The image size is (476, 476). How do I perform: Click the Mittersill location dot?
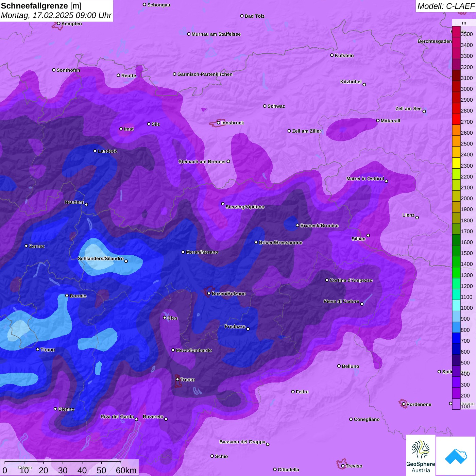(x=378, y=120)
